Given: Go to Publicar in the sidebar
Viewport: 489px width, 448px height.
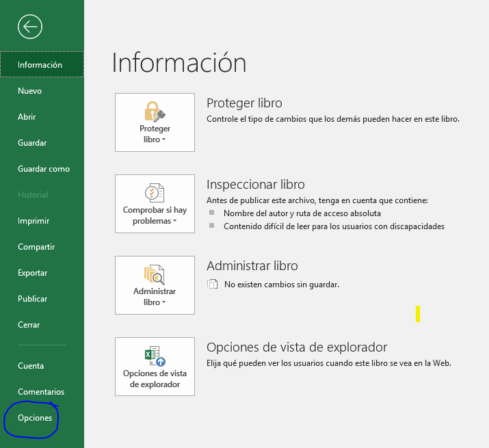Looking at the screenshot, I should [42, 299].
